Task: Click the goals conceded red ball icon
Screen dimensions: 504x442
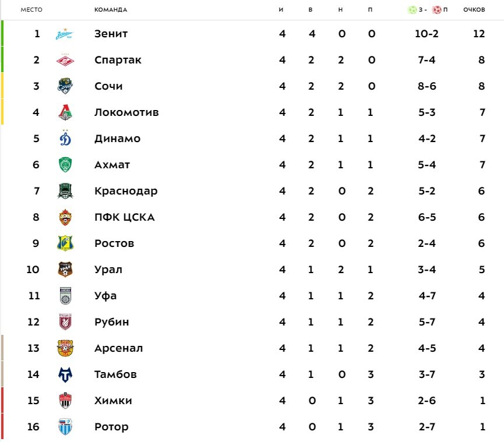Action: 436,10
